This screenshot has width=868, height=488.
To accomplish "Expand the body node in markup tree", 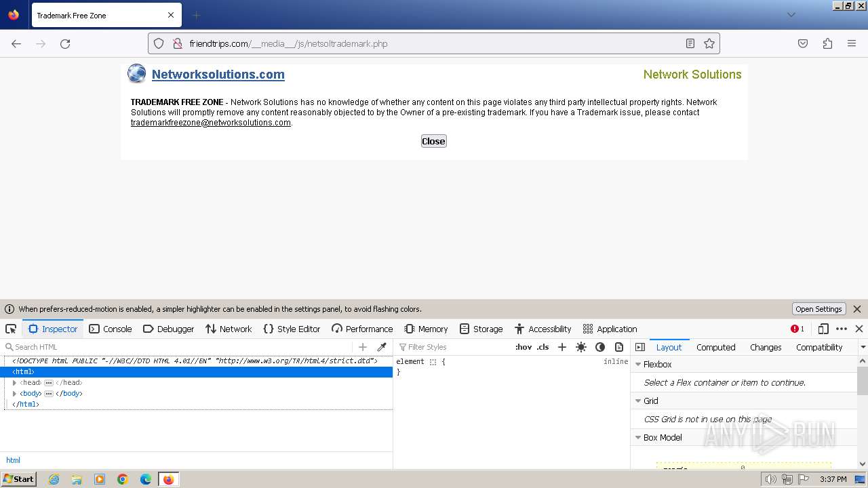I will (x=15, y=394).
